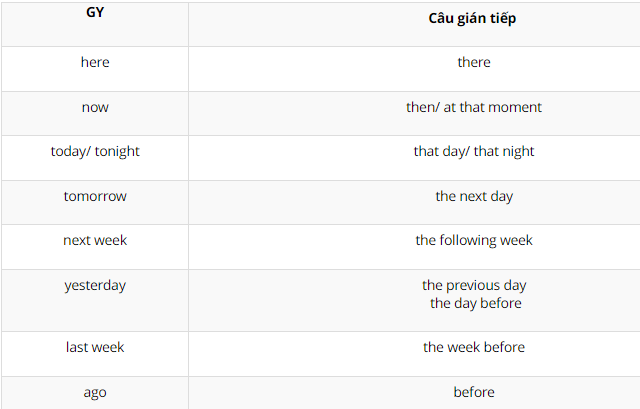Click the "the day before" text line

point(475,303)
